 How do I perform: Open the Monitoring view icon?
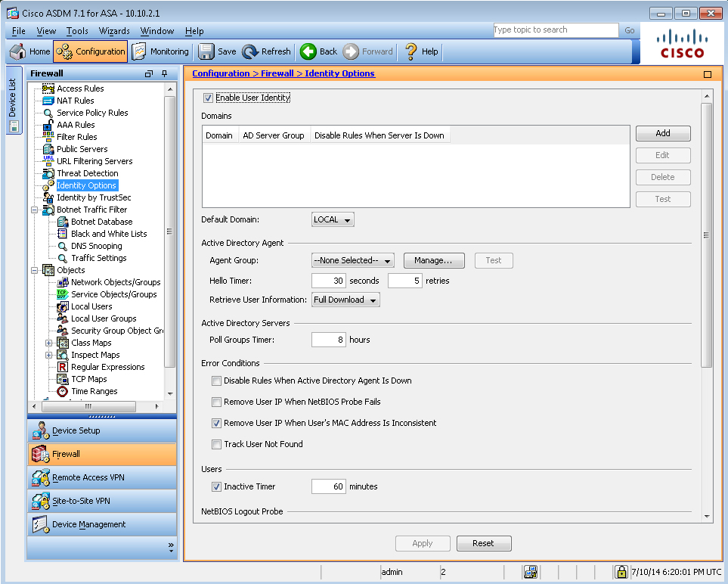(140, 51)
